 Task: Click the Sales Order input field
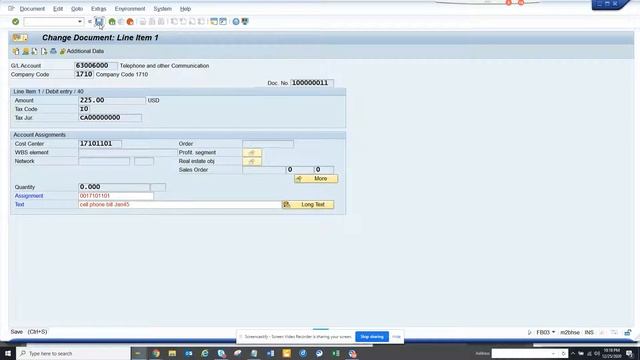[264, 170]
